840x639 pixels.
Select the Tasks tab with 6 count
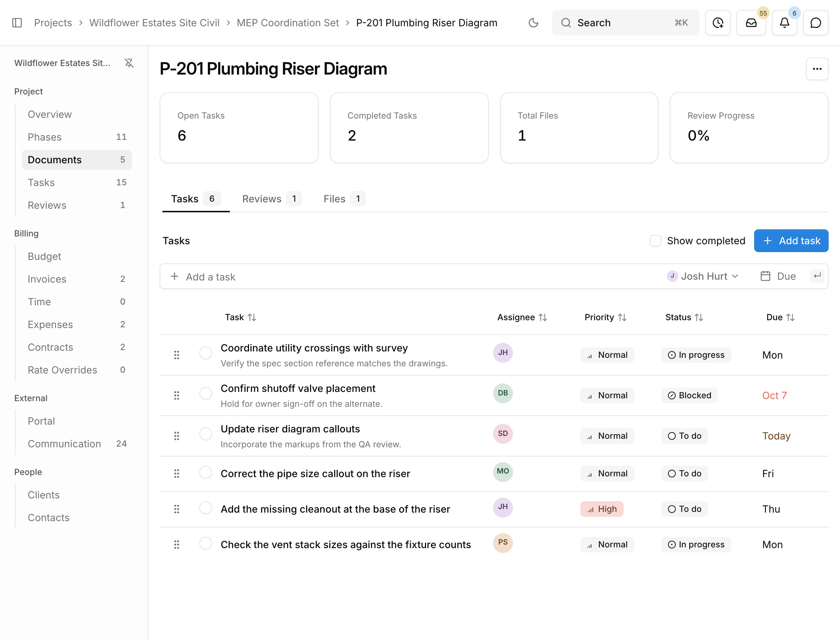point(196,199)
